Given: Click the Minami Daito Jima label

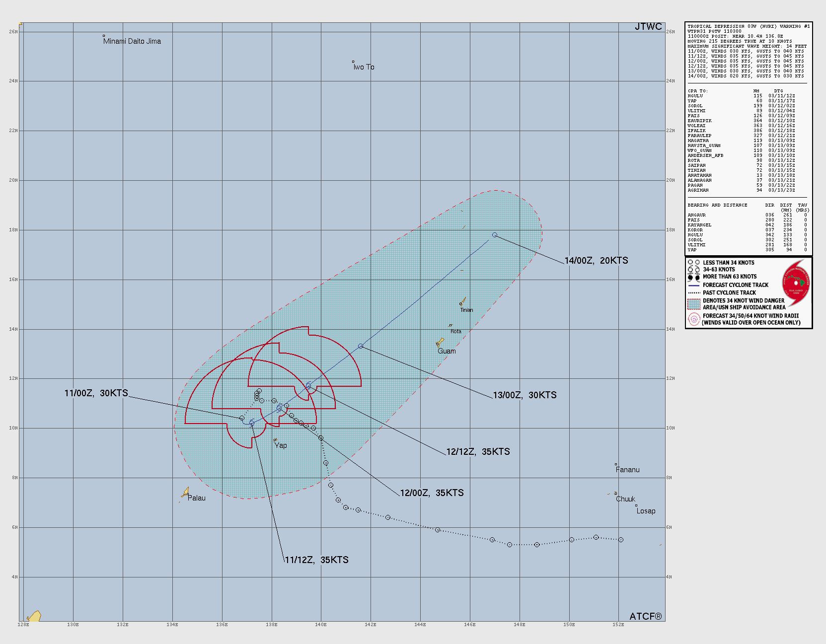Looking at the screenshot, I should coord(132,41).
